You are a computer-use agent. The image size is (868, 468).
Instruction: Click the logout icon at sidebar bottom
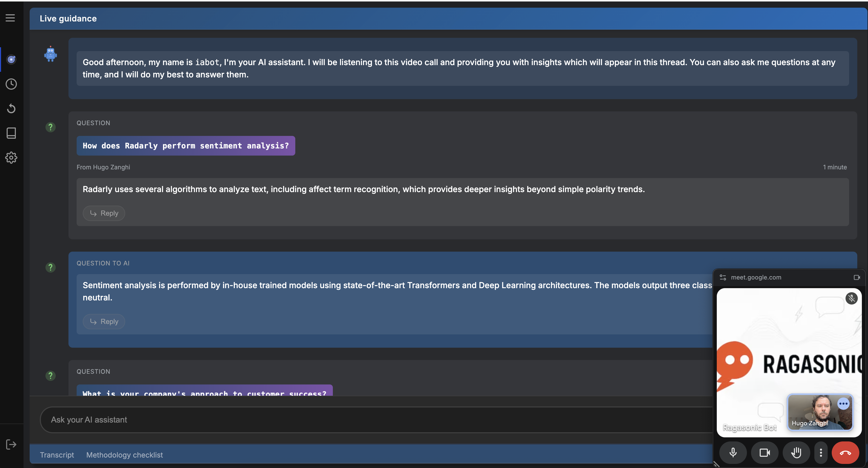coord(11,444)
